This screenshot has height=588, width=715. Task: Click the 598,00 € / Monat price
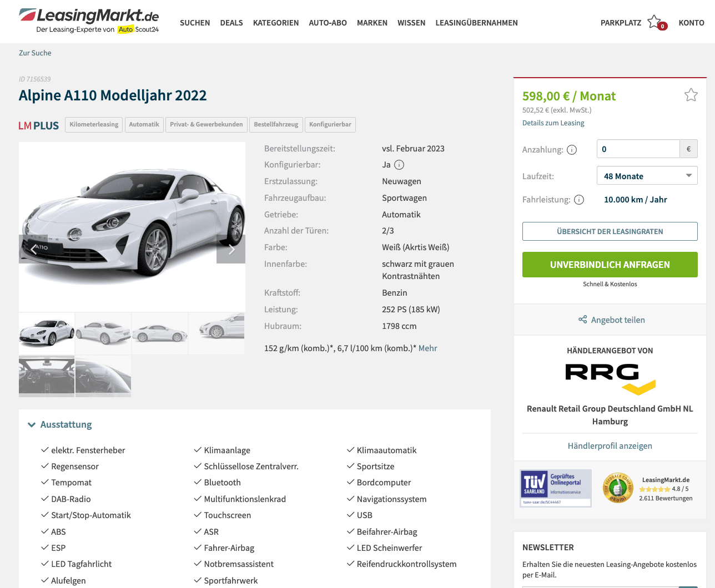point(569,96)
